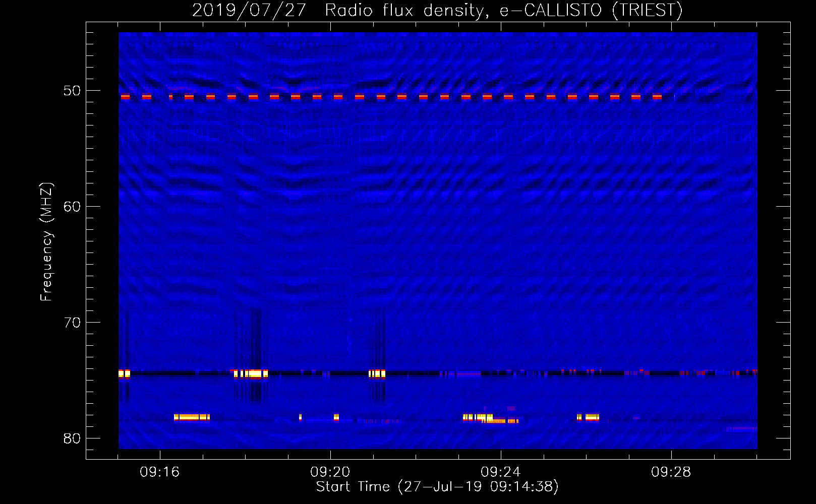The width and height of the screenshot is (816, 504).
Task: Click the '50' frequency tick label
Action: pyautogui.click(x=72, y=91)
